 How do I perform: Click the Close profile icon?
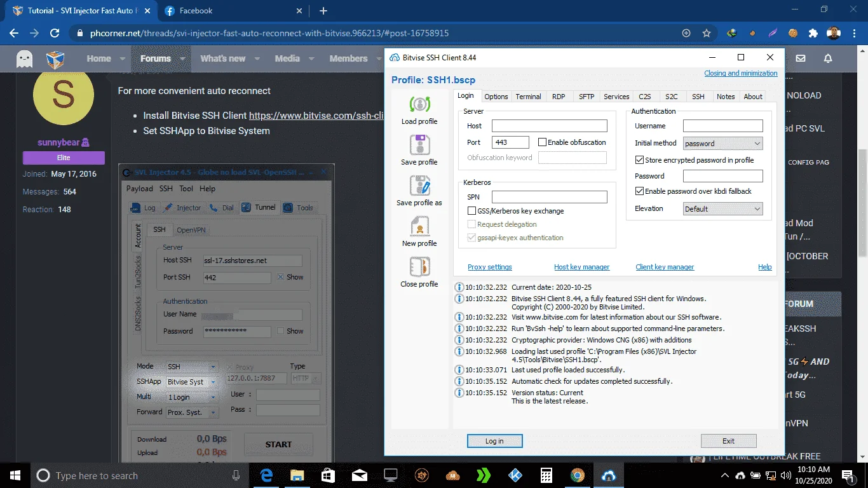click(x=419, y=267)
